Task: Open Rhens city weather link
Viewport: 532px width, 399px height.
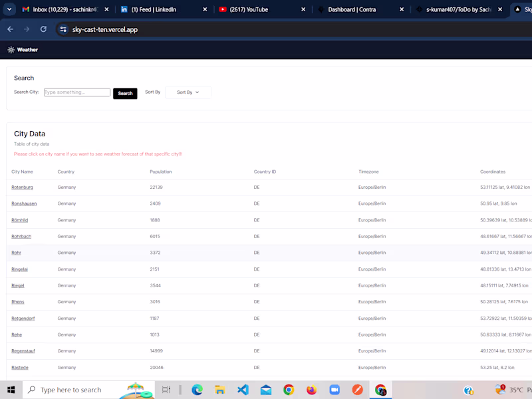Action: [x=18, y=302]
